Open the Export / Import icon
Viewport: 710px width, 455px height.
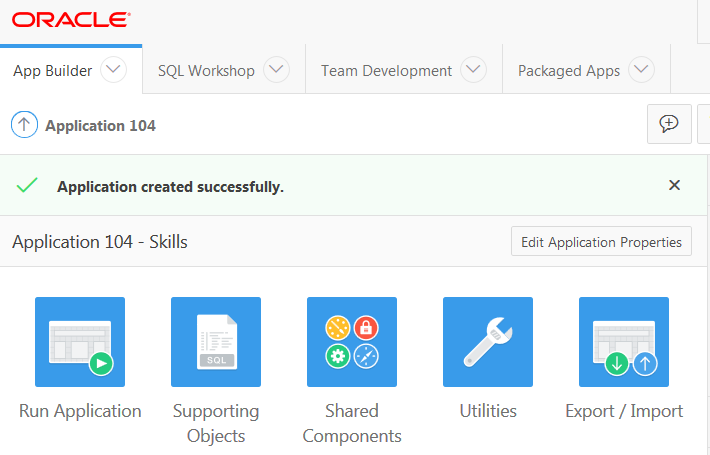(624, 342)
